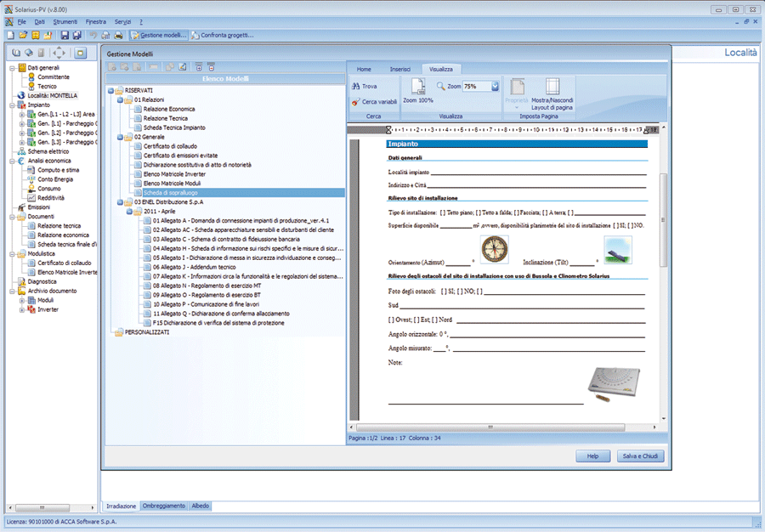Select Relazione Economica model
765x532 pixels.
[x=169, y=110]
